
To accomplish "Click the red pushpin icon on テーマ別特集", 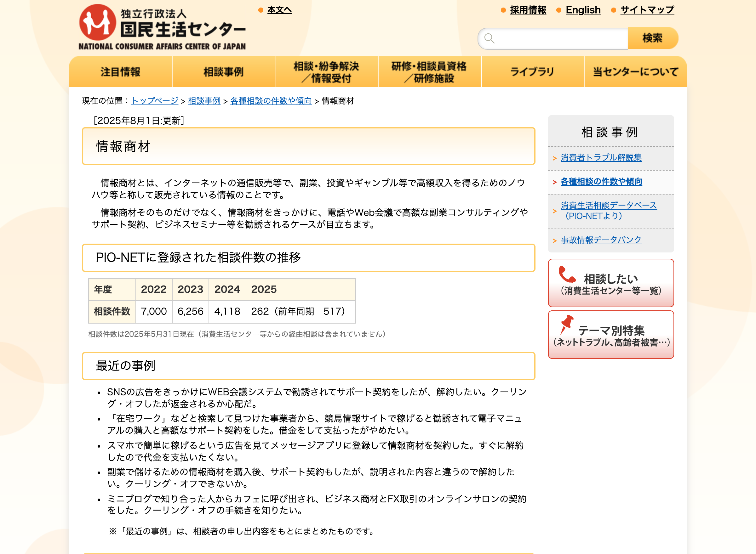I will click(566, 324).
